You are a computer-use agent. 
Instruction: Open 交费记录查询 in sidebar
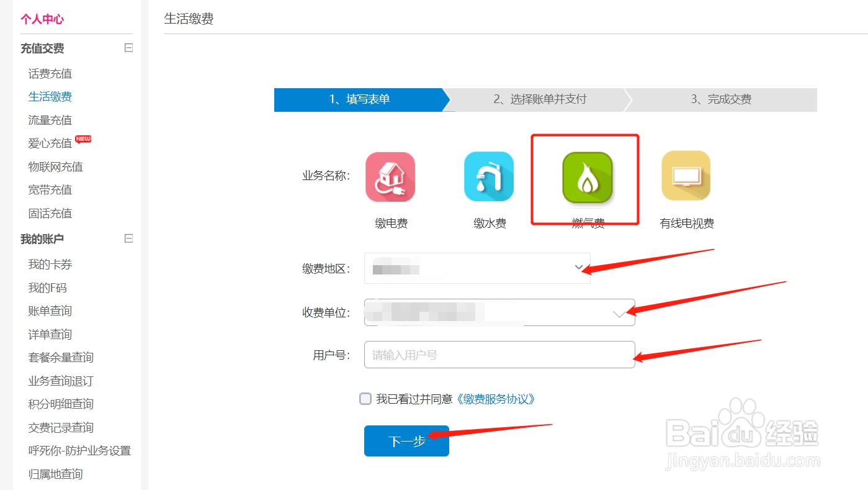click(x=61, y=427)
